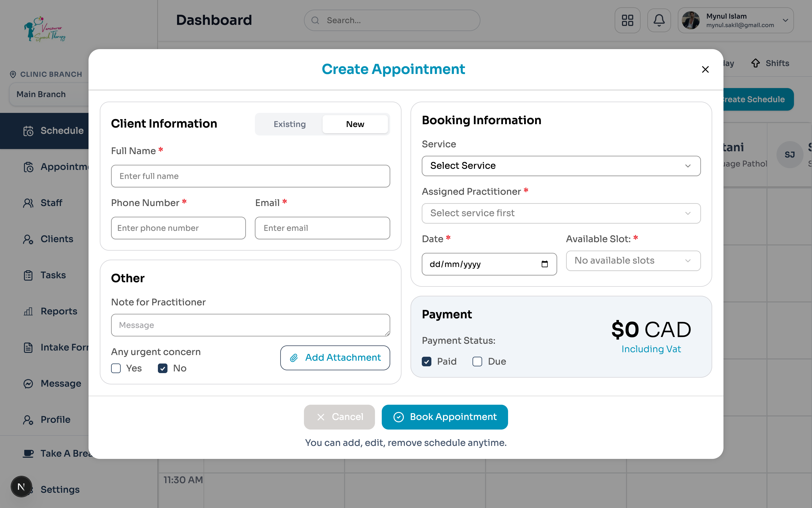This screenshot has width=812, height=508.
Task: Expand the Mynul Islam account menu
Action: click(736, 21)
